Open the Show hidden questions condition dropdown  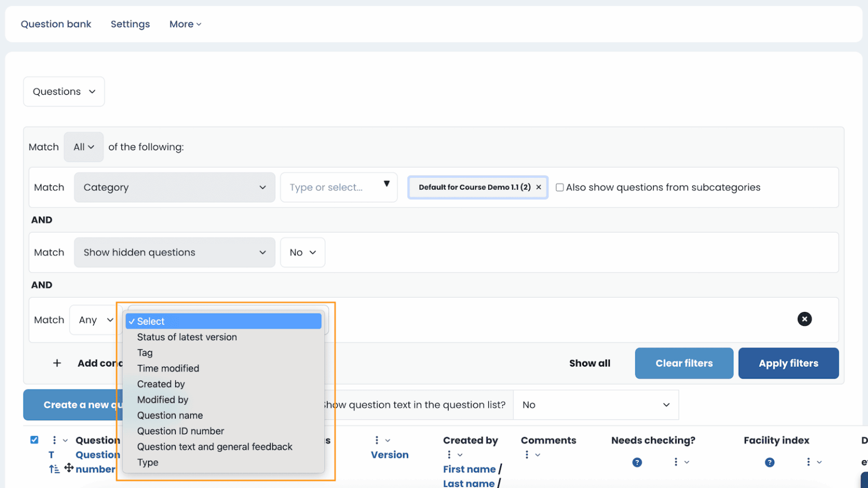(x=175, y=252)
